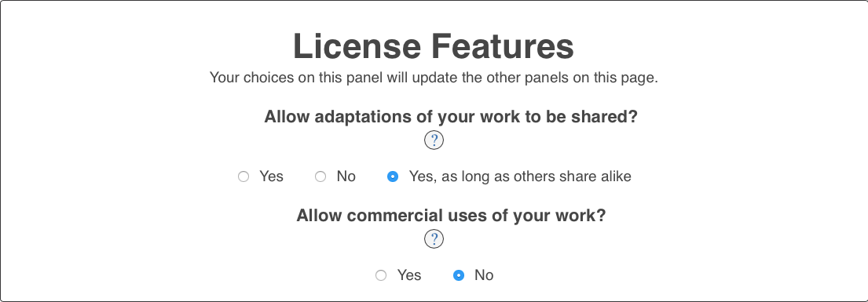The height and width of the screenshot is (302, 868).
Task: Open help for the adaptations question
Action: click(434, 140)
